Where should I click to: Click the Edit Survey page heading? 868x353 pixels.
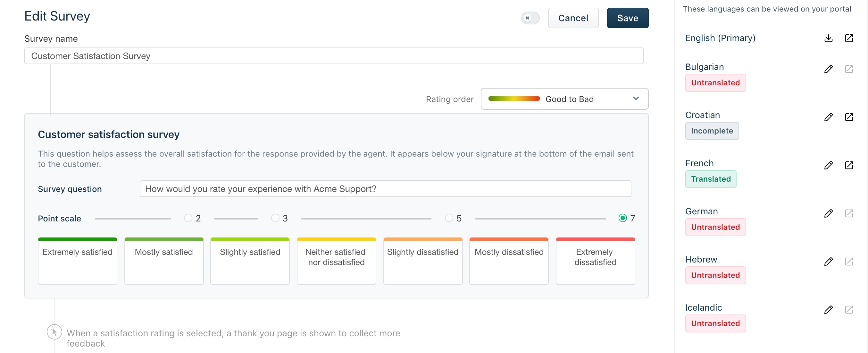click(57, 16)
